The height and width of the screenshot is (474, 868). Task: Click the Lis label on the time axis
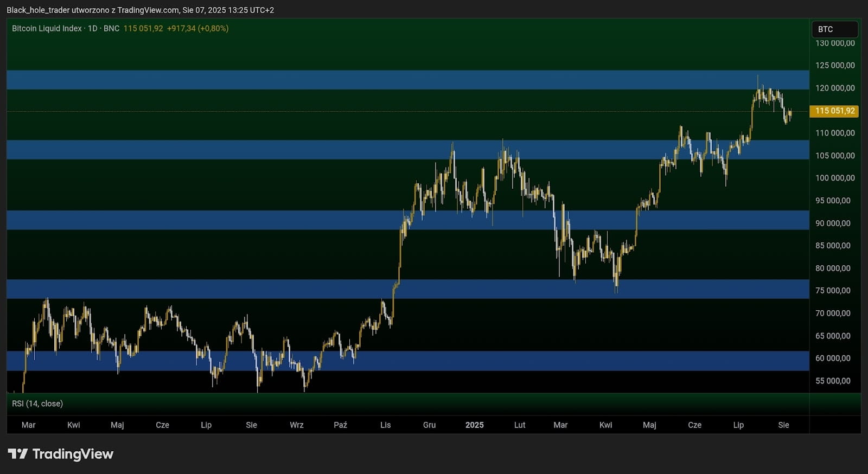point(385,425)
